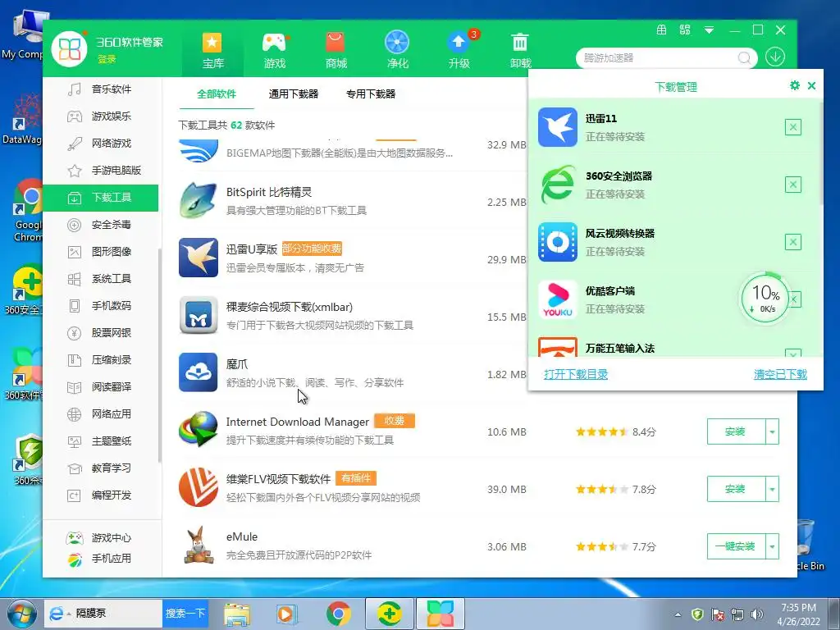Select 系统工具 category
Viewport: 840px width, 630px height.
point(101,279)
